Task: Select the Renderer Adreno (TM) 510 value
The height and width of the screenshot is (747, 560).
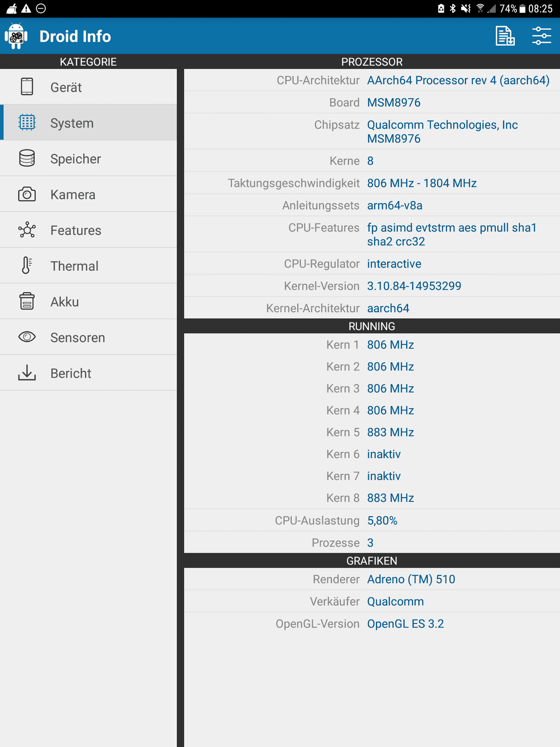Action: 411,579
